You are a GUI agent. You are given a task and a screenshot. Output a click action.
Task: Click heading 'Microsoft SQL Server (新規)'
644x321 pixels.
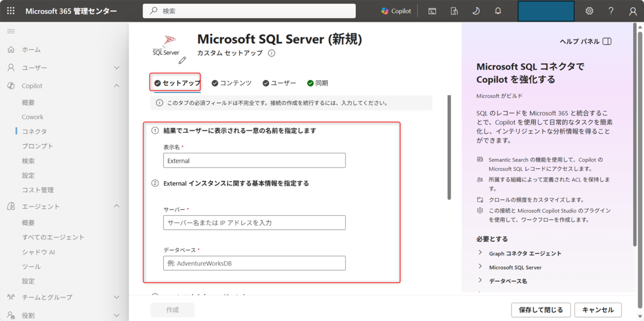280,39
